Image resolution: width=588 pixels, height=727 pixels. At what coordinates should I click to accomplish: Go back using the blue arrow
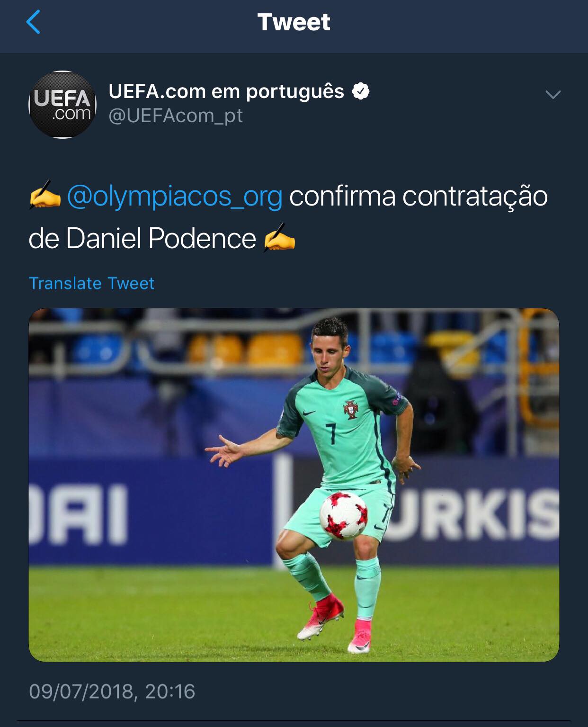33,22
